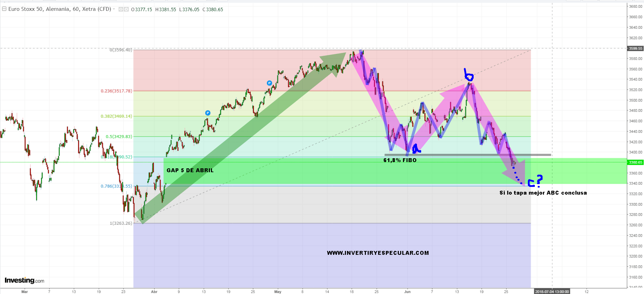
Task: Open the Investing.com logo link
Action: (24, 280)
